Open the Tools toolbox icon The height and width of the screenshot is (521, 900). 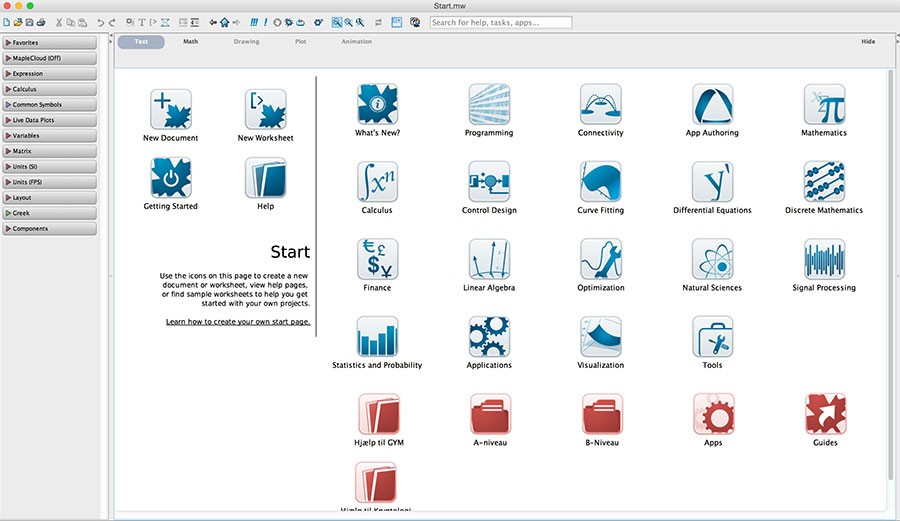point(712,336)
